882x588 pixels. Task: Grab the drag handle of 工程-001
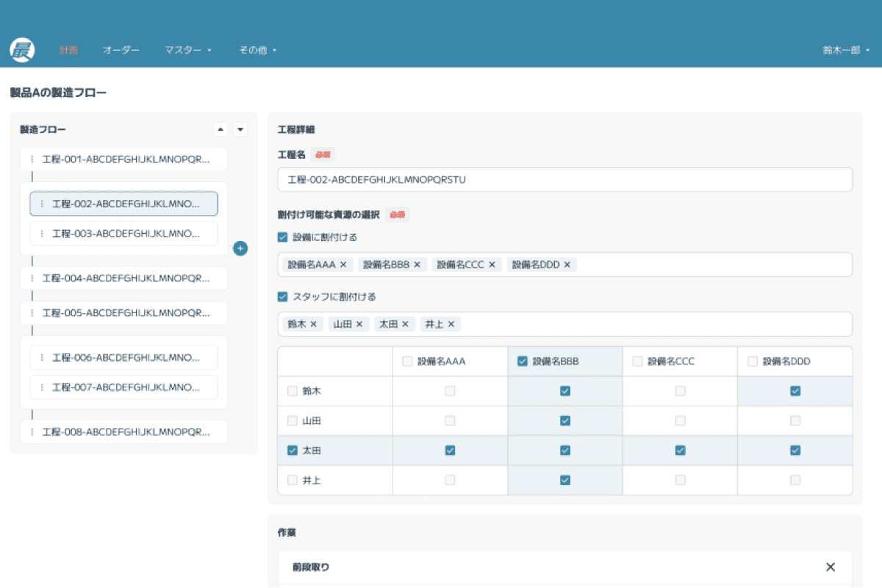[x=32, y=159]
